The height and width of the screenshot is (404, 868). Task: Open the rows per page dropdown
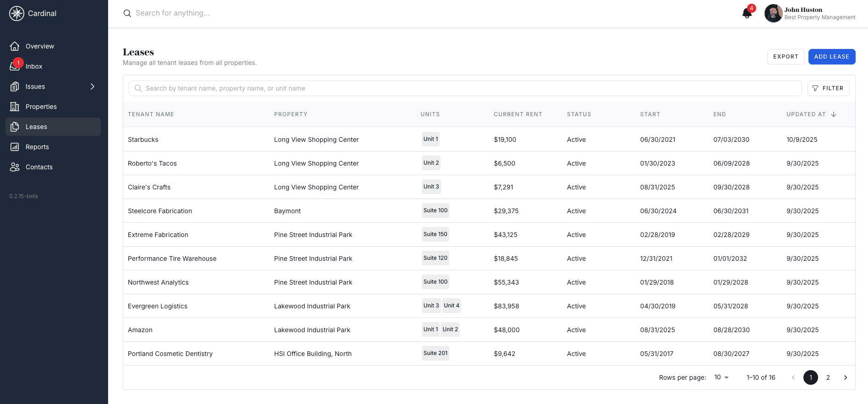pyautogui.click(x=721, y=377)
